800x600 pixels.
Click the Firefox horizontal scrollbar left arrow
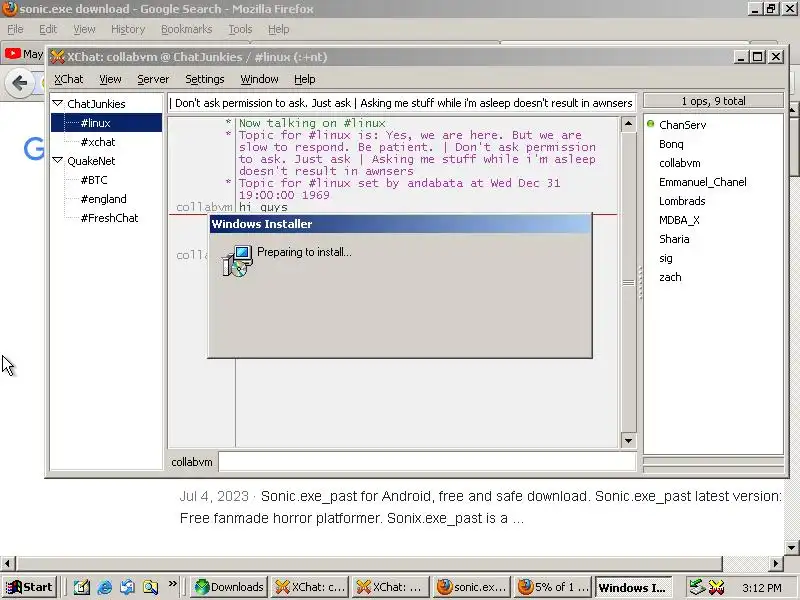pos(7,563)
